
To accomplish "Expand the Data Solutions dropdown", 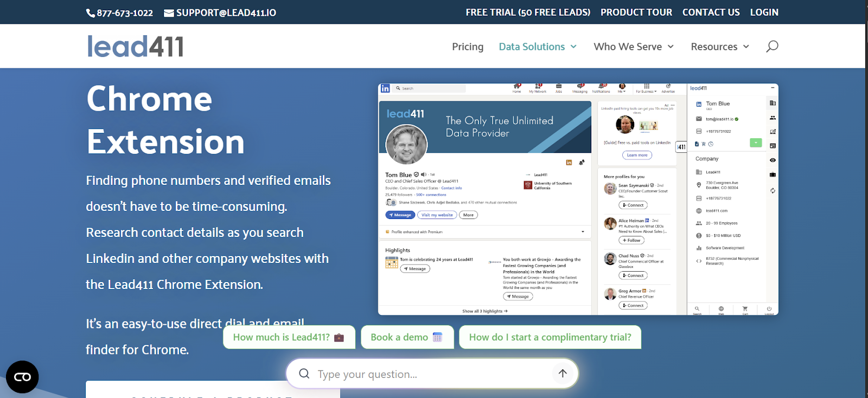I will 538,47.
